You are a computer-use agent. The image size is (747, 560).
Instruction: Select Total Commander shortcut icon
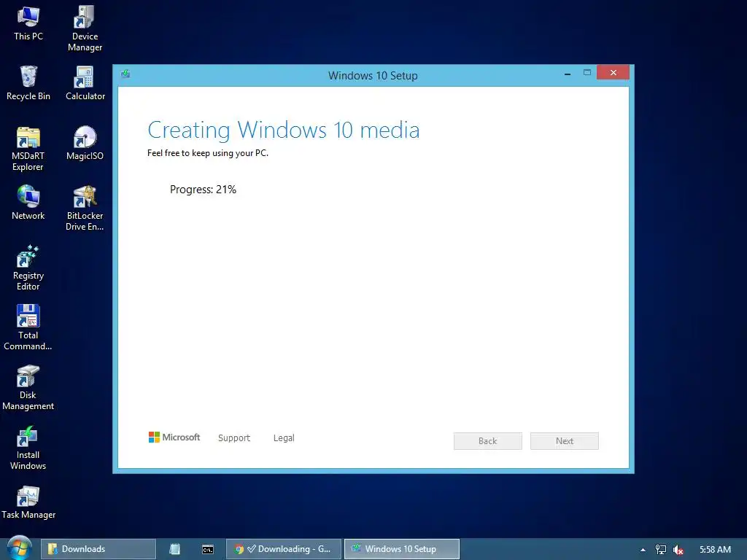pos(28,327)
